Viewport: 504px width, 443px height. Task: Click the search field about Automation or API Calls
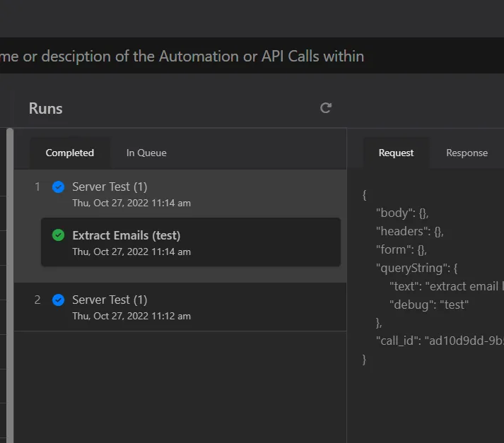pos(252,56)
